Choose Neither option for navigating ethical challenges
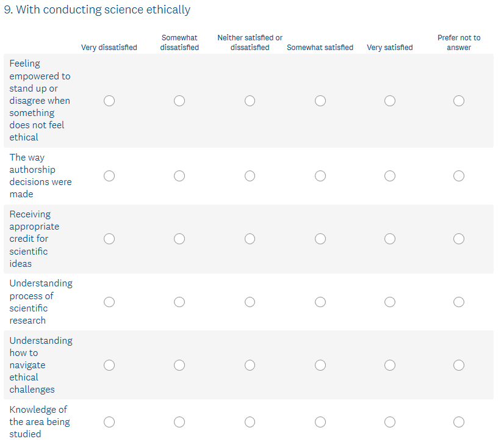 point(250,365)
